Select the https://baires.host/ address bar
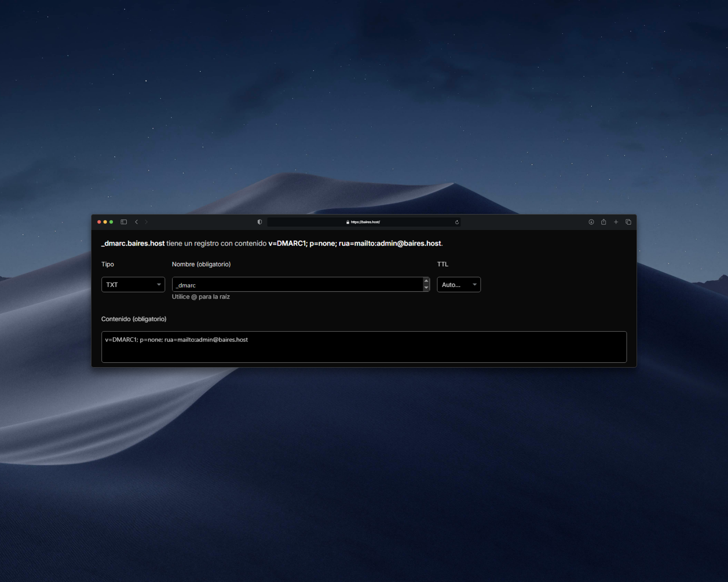The width and height of the screenshot is (728, 582). pos(365,222)
